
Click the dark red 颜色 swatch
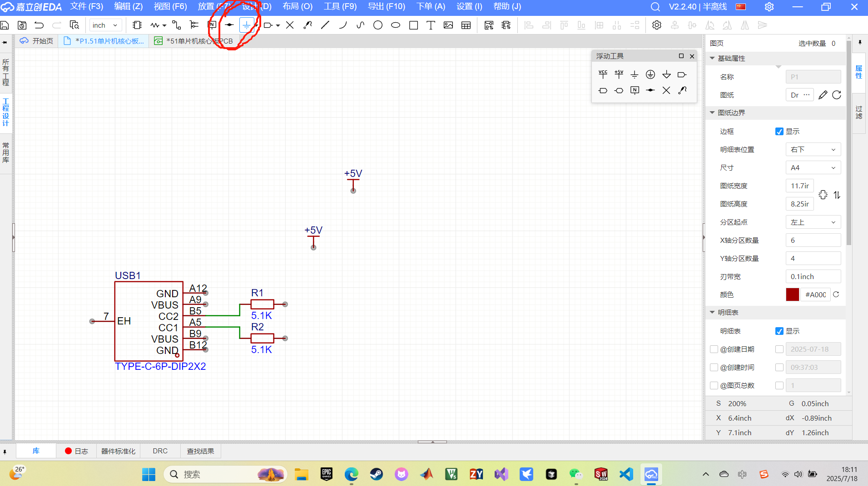point(792,295)
